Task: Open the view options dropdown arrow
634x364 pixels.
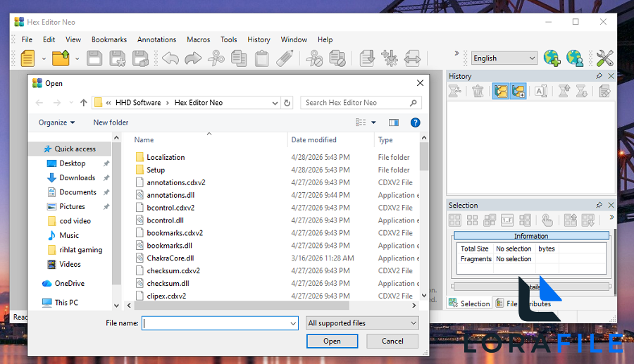Action: pos(373,123)
